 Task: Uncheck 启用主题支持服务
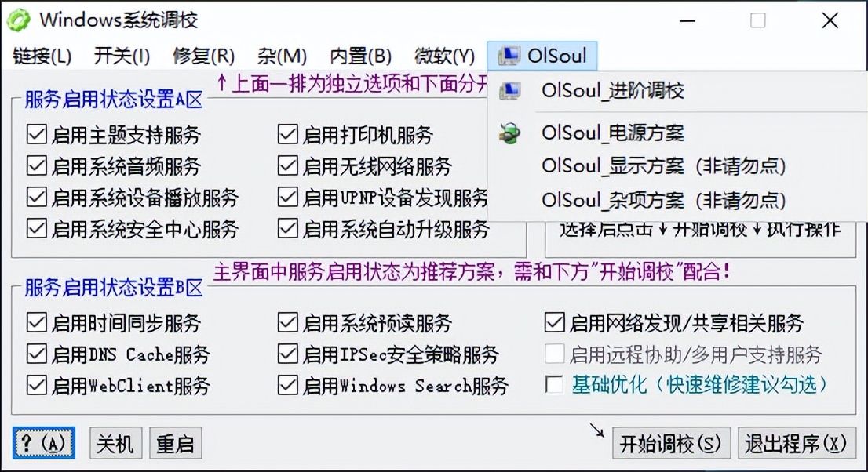click(36, 135)
